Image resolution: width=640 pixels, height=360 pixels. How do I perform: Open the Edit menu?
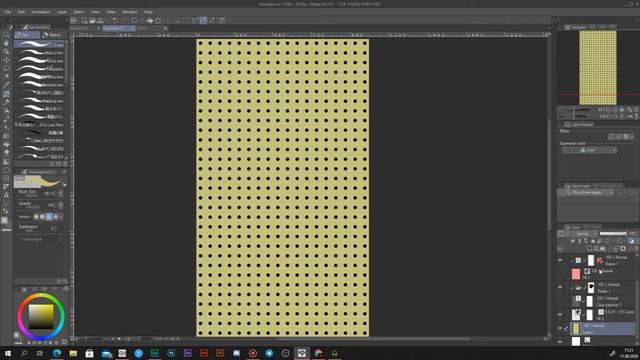point(21,12)
